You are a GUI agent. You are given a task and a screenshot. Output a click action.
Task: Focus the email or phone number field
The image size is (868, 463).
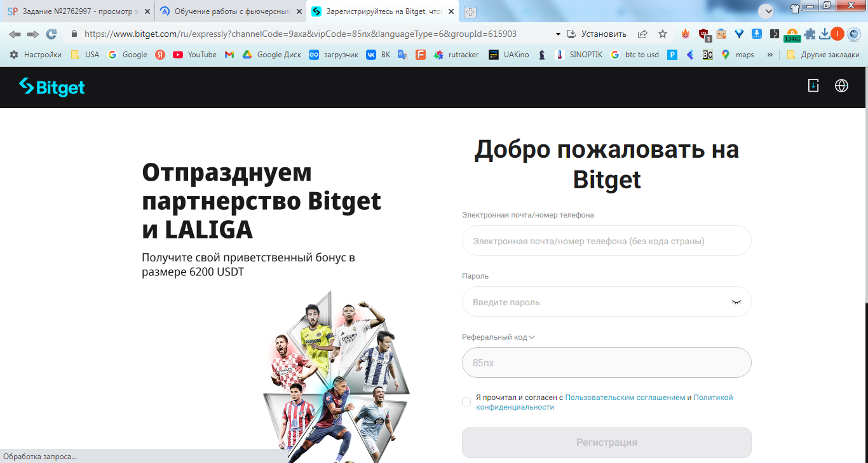click(x=607, y=240)
